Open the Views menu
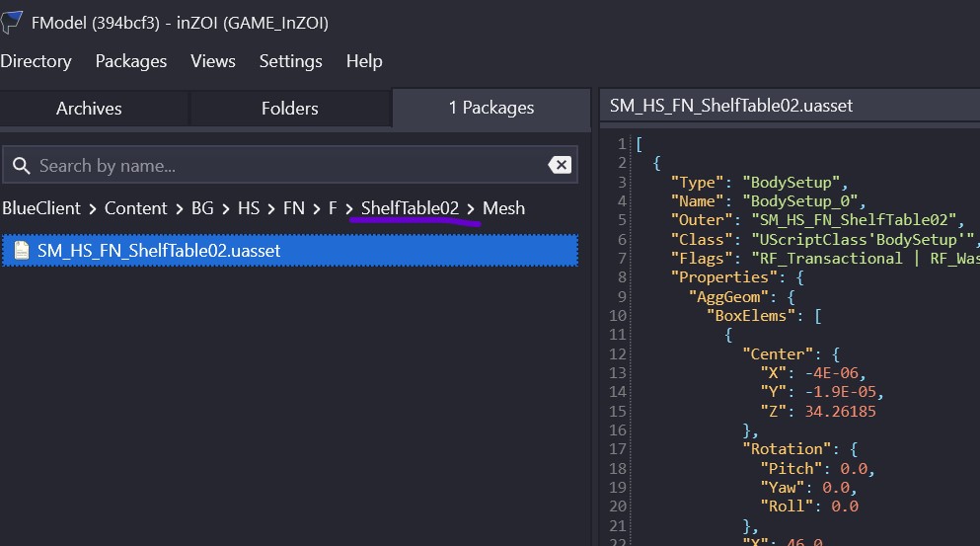The width and height of the screenshot is (980, 546). click(x=213, y=61)
